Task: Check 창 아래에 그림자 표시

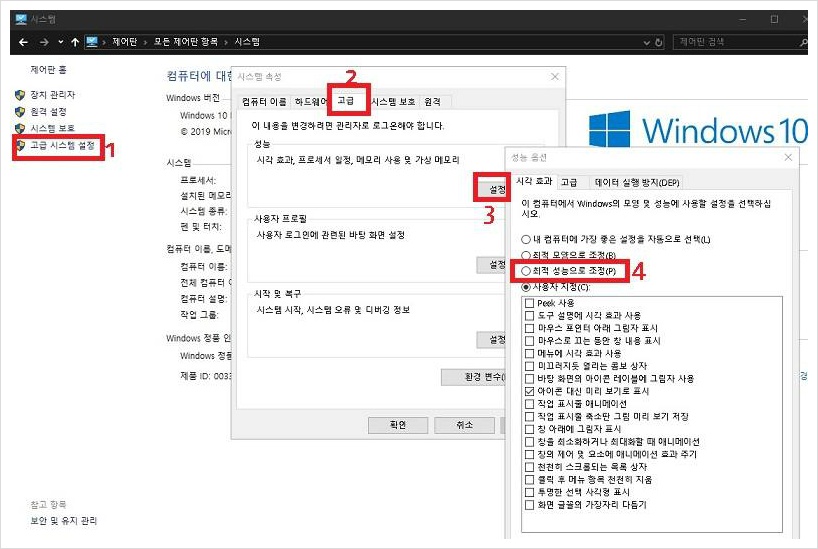Action: [x=529, y=429]
